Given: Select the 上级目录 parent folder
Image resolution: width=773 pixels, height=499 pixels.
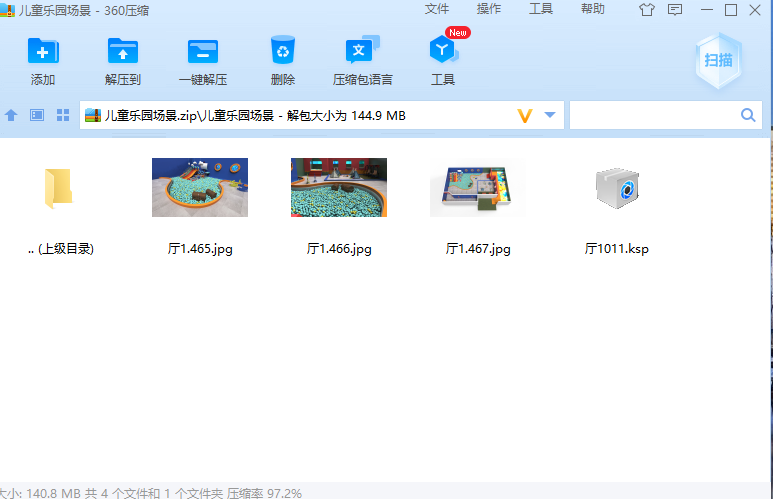Looking at the screenshot, I should [59, 188].
